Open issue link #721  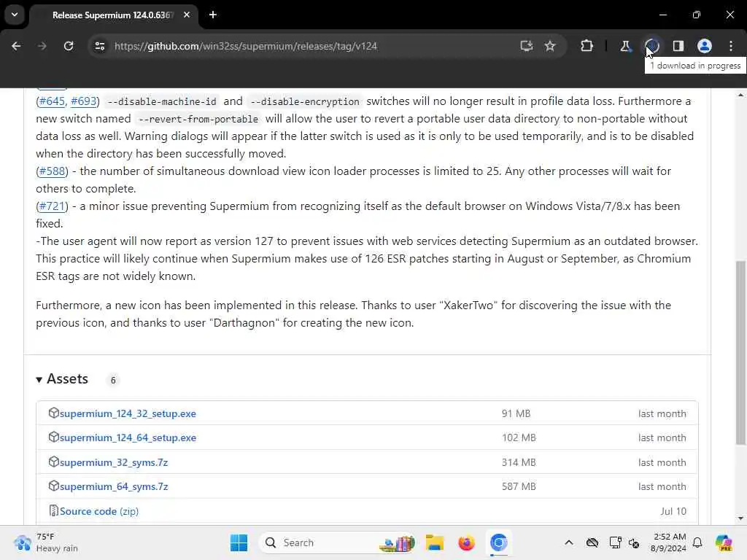(x=52, y=206)
